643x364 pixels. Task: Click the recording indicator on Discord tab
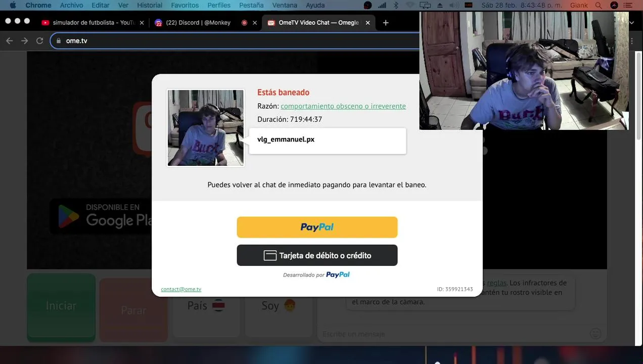[x=244, y=23]
